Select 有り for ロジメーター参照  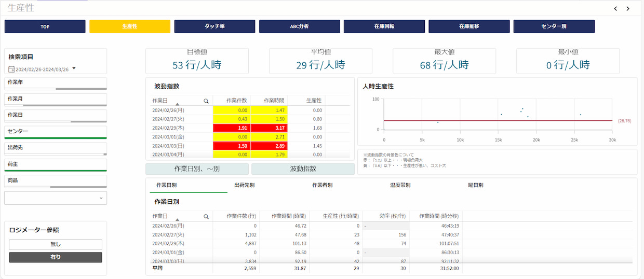tap(56, 257)
